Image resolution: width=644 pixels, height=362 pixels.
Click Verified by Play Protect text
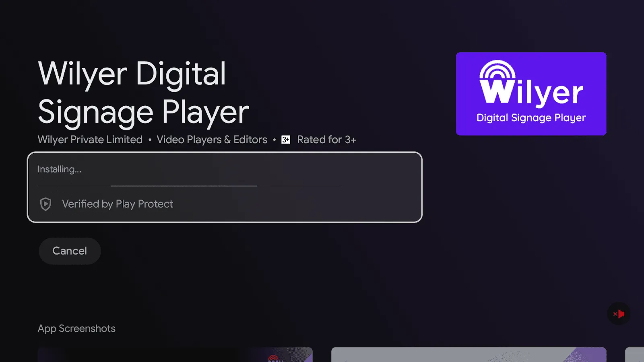click(x=118, y=204)
